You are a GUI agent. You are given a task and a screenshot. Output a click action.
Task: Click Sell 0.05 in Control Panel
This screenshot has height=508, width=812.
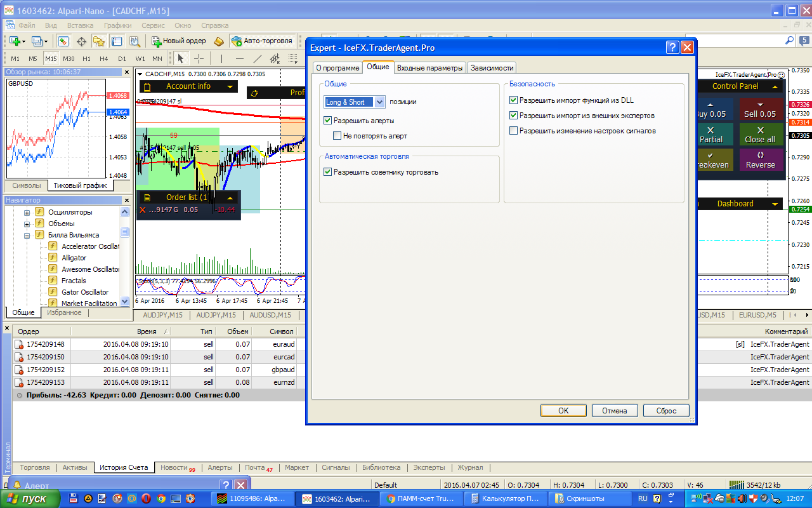point(760,109)
